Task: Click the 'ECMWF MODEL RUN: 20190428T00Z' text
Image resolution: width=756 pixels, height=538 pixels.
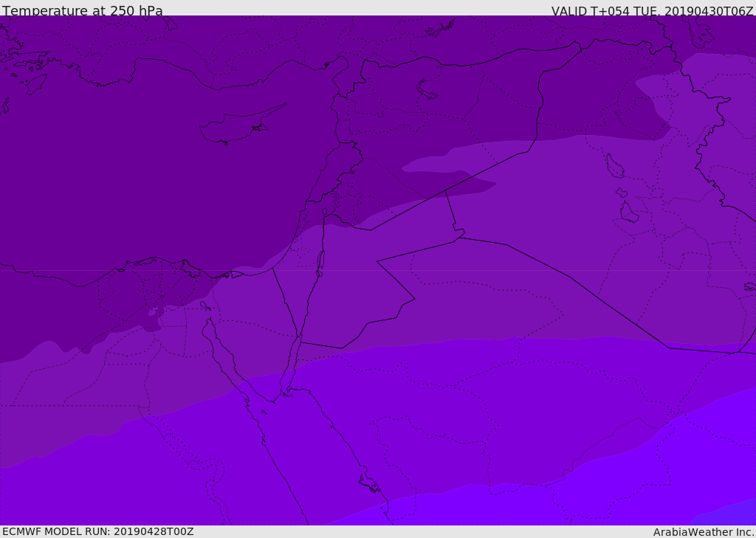Action: 98,531
